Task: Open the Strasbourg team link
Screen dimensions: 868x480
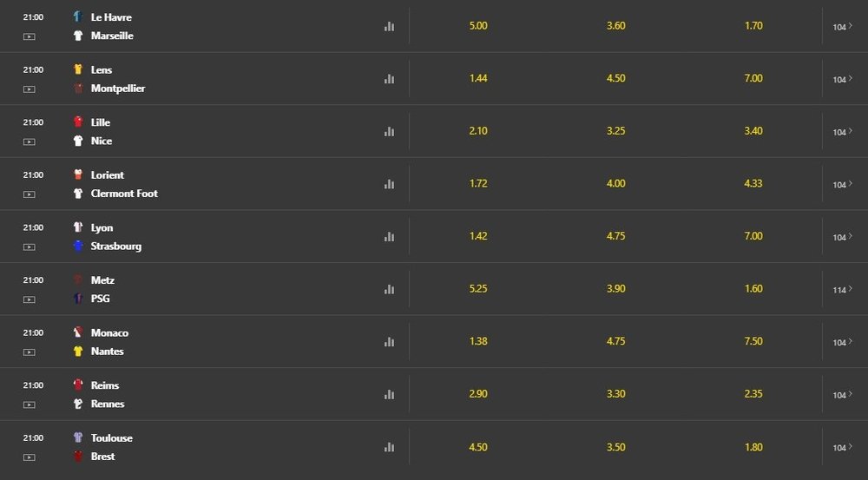Action: [115, 247]
